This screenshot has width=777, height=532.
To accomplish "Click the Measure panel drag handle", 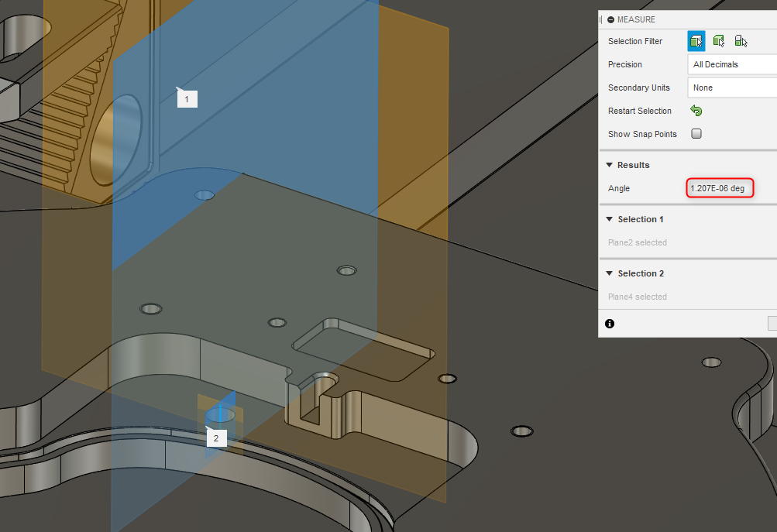I will click(601, 19).
